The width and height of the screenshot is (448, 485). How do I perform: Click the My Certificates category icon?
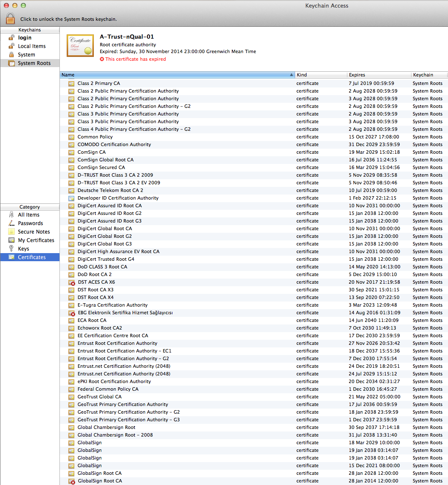click(11, 240)
